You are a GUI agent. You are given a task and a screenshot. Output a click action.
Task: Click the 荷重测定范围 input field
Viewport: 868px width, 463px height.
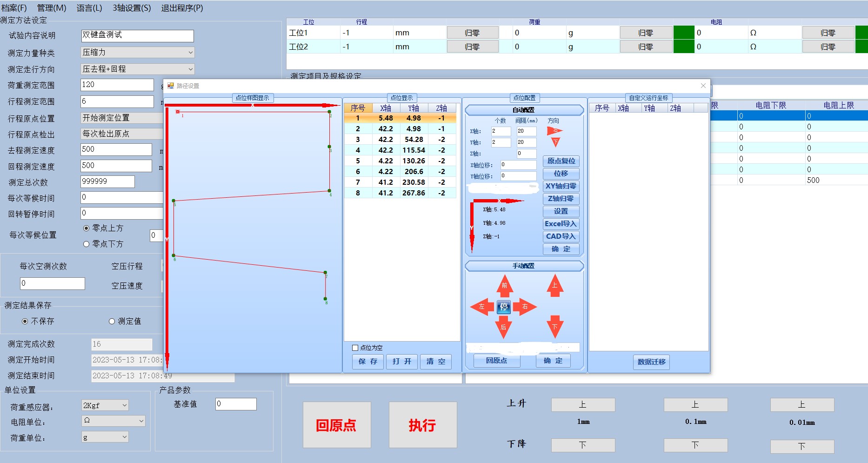tap(117, 85)
